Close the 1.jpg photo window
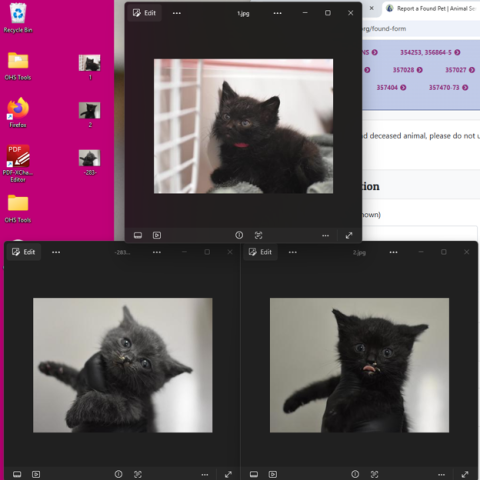 coord(350,13)
